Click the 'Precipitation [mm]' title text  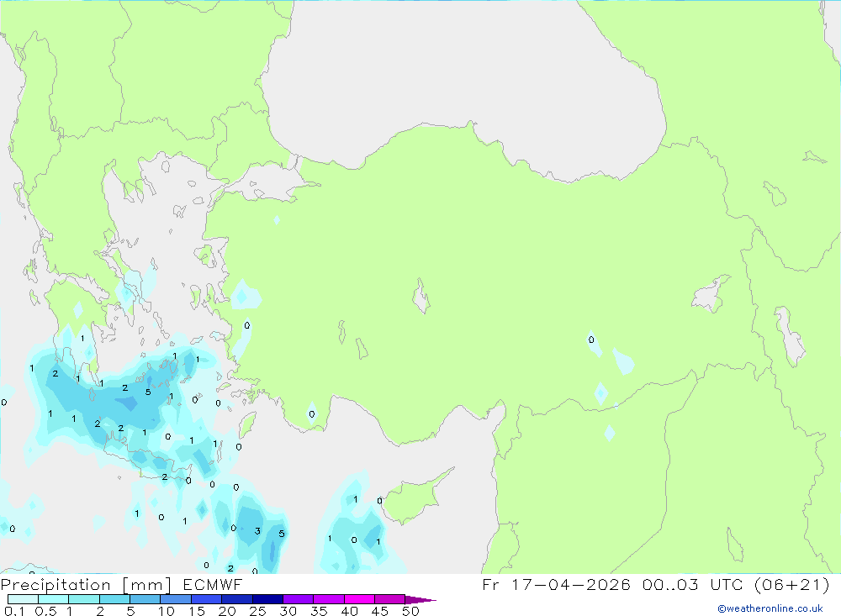[x=86, y=585]
